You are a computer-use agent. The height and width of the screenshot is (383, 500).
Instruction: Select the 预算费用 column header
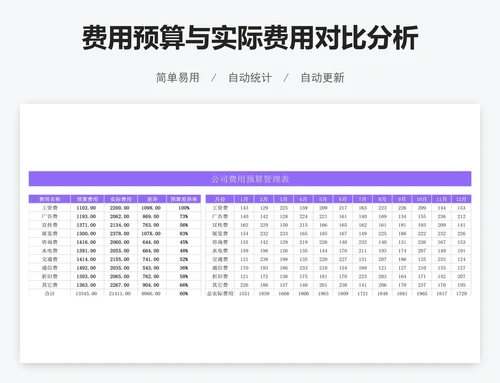coord(87,199)
